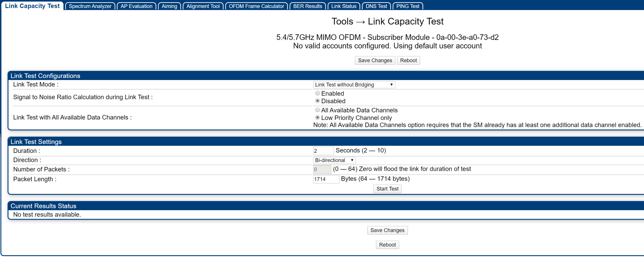Switch to the DNS Test tab
The height and width of the screenshot is (259, 644).
pyautogui.click(x=376, y=6)
